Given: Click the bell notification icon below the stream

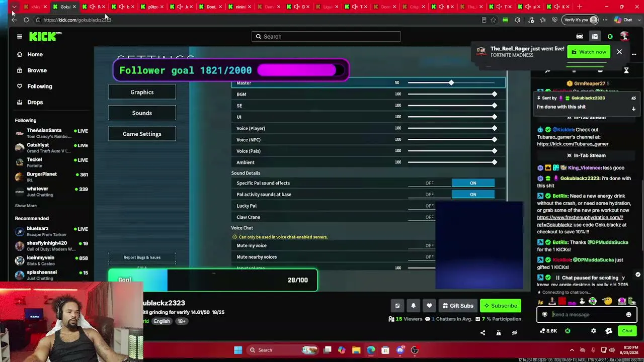Looking at the screenshot, I should (413, 306).
